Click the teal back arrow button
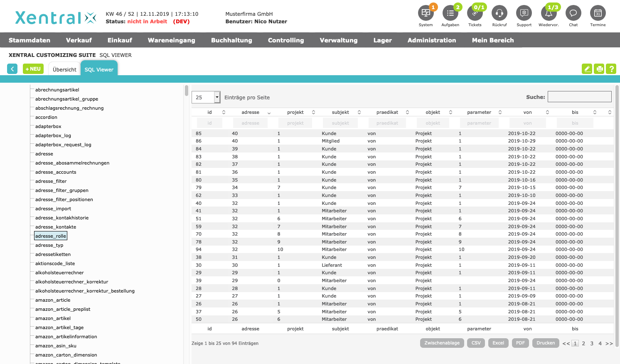Image resolution: width=620 pixels, height=364 pixels. (12, 69)
